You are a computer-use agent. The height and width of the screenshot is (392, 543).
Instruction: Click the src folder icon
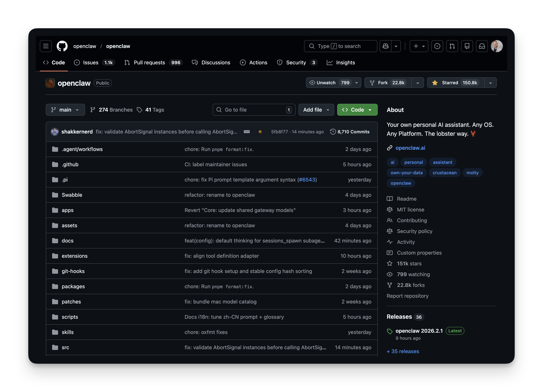pos(55,347)
